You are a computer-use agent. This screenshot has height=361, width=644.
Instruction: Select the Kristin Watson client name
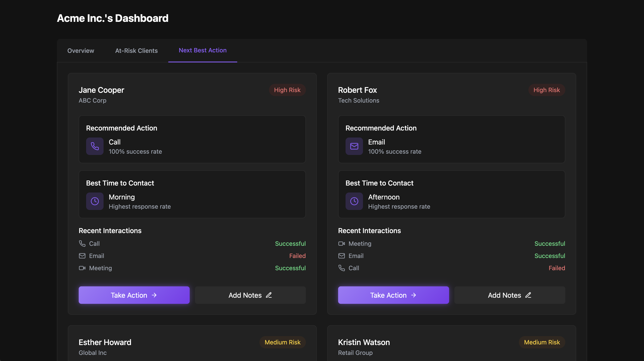click(364, 342)
